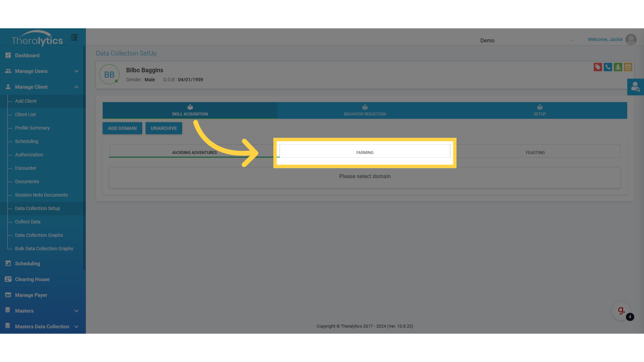The height and width of the screenshot is (362, 644).
Task: Go to the Dashboard
Action: 27,55
